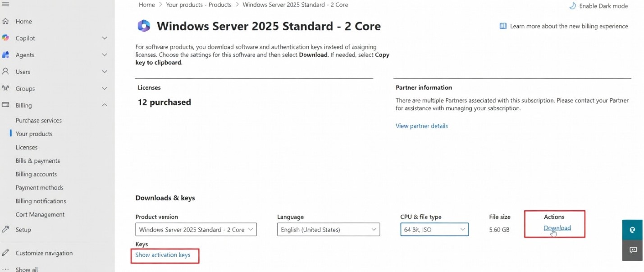The width and height of the screenshot is (644, 272).
Task: Click the Partner information heading
Action: (424, 87)
